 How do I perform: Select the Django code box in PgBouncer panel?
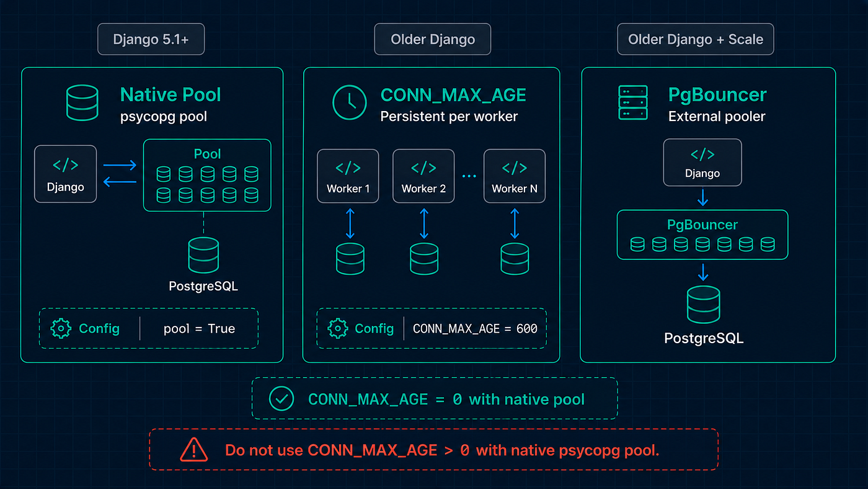702,162
